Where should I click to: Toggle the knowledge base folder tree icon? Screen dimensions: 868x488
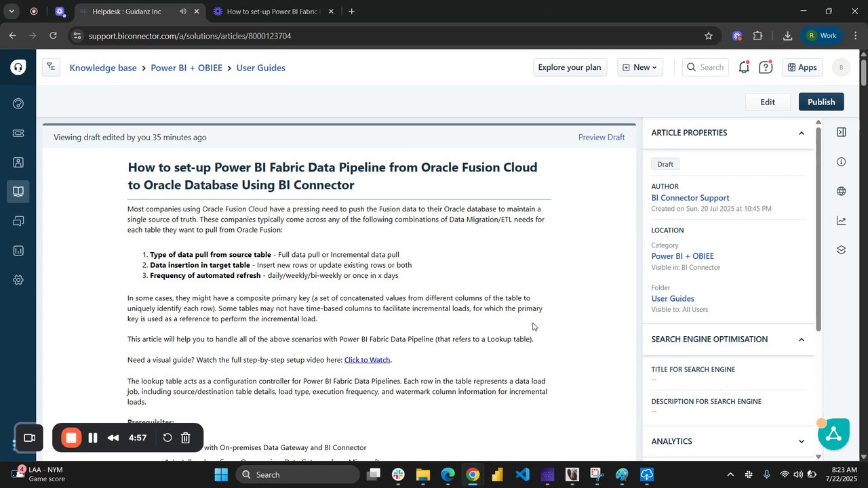pos(52,67)
